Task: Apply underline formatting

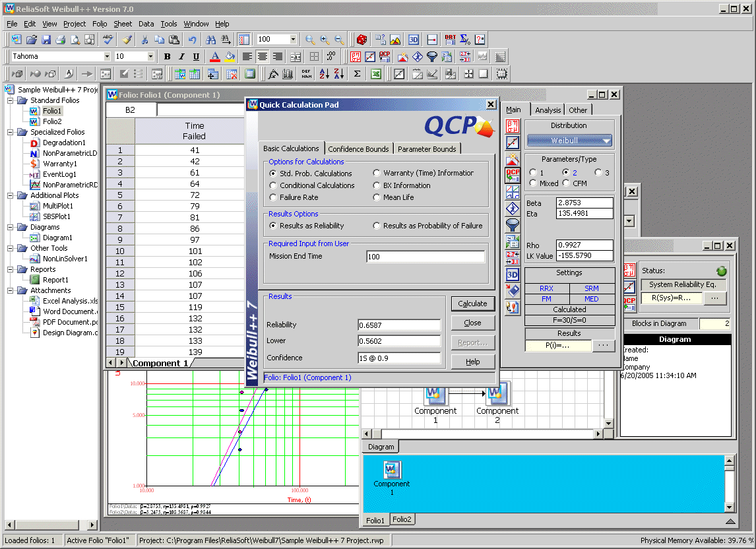Action: coord(196,57)
